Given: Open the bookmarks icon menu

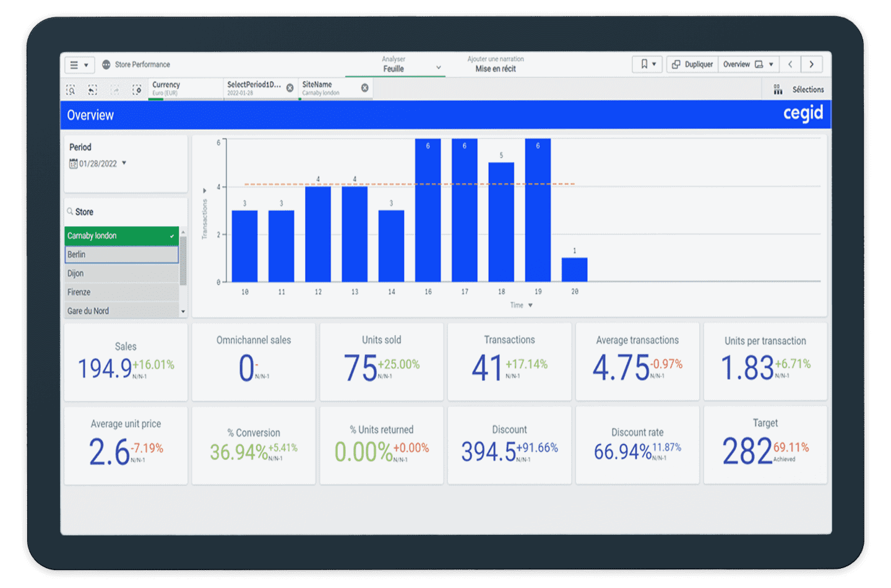Looking at the screenshot, I should point(647,64).
